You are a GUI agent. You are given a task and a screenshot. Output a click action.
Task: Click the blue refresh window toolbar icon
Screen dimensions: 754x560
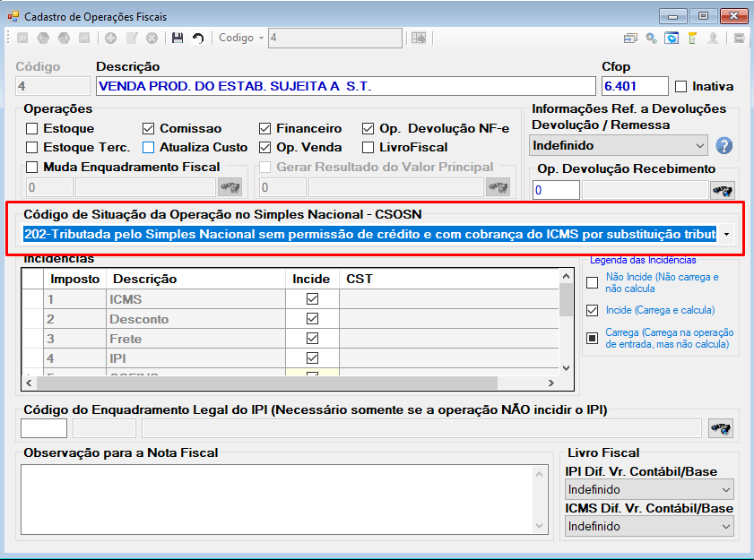tap(672, 38)
